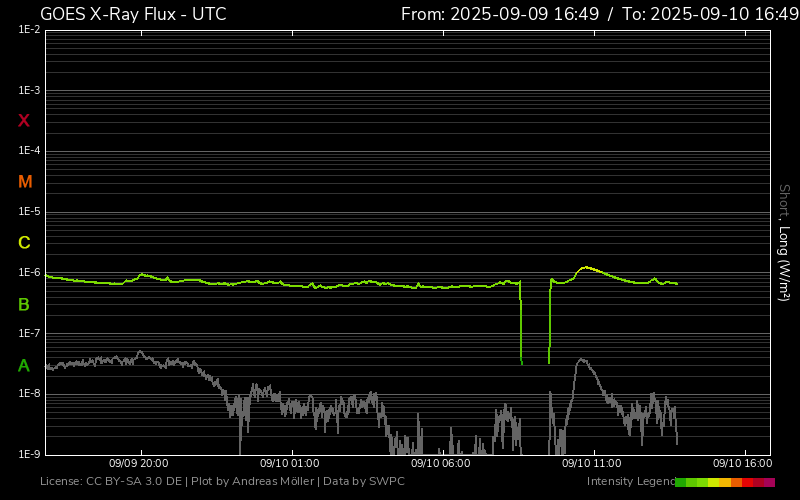This screenshot has width=800, height=500.
Task: Select the green B flare class letter
Action: (24, 305)
